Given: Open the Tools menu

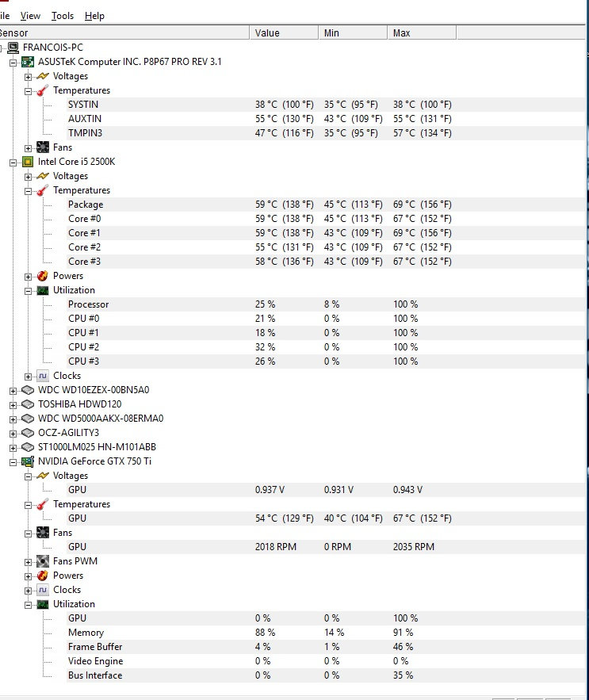Looking at the screenshot, I should (63, 16).
